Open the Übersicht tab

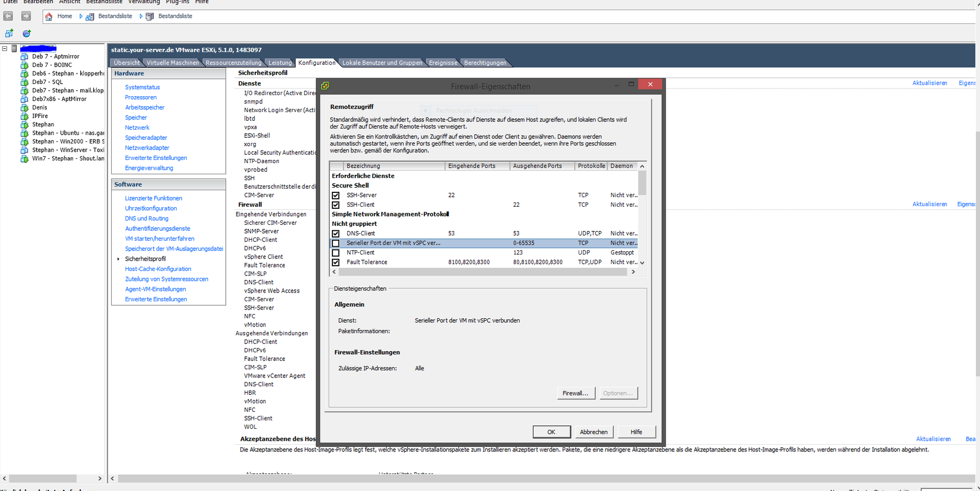(127, 63)
